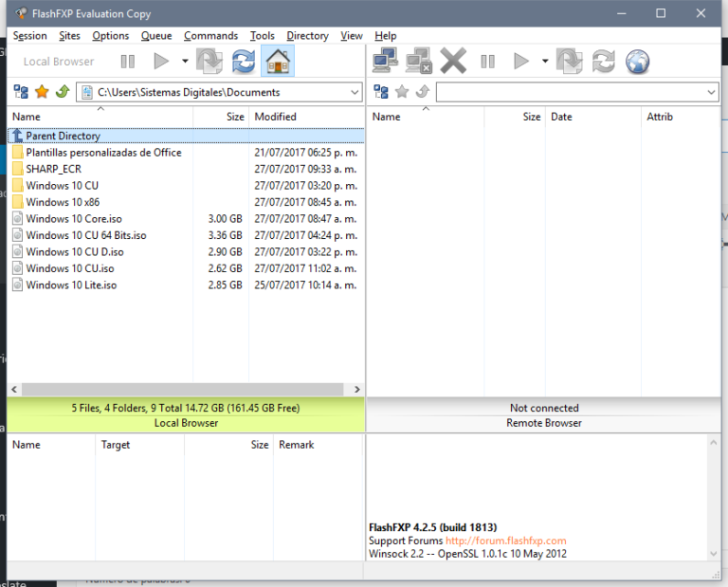728x587 pixels.
Task: Sort local files by the Size column
Action: [234, 117]
